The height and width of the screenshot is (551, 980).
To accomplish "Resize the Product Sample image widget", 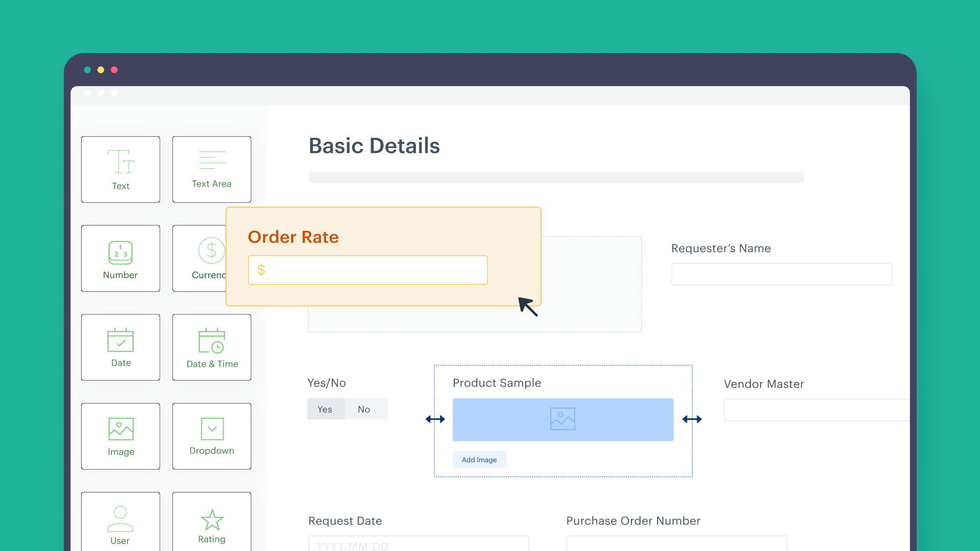I will pyautogui.click(x=692, y=418).
